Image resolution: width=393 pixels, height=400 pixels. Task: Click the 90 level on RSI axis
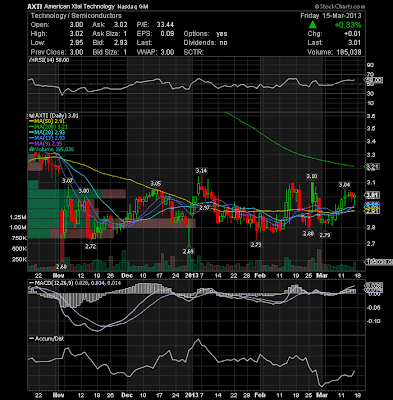371,65
